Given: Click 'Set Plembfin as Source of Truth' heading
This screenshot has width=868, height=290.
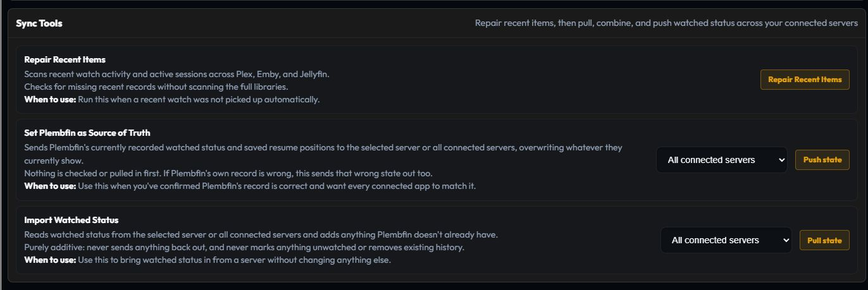Looking at the screenshot, I should tap(87, 133).
